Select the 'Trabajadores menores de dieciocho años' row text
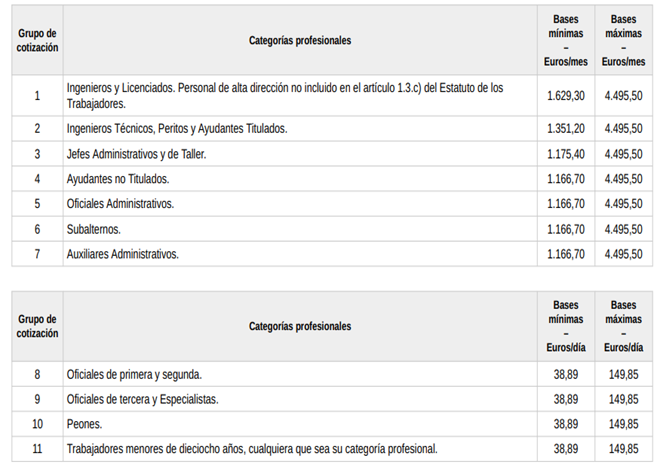 252,448
